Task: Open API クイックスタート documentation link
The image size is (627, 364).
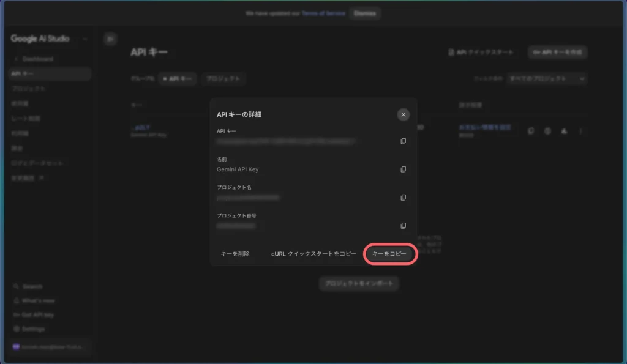Action: pos(481,53)
